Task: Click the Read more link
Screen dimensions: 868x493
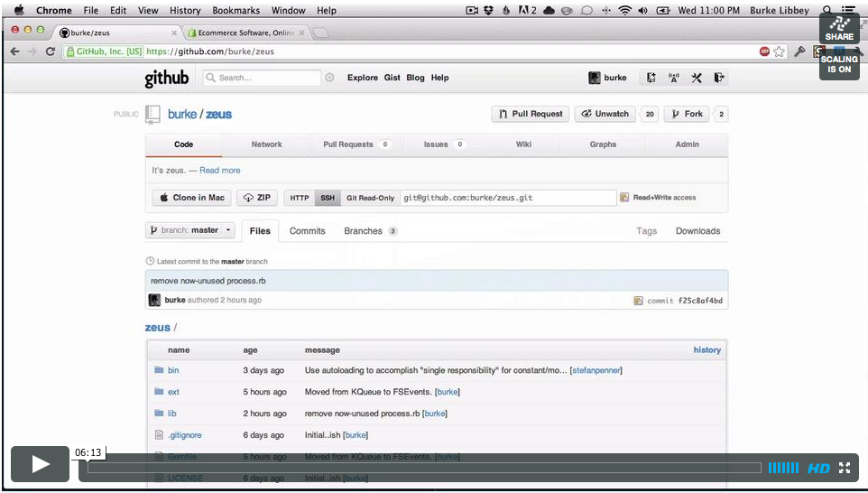Action: coord(220,171)
